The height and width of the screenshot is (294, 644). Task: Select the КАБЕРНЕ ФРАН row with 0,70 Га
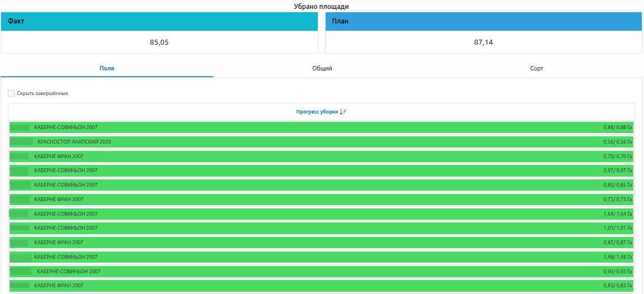coord(321,157)
